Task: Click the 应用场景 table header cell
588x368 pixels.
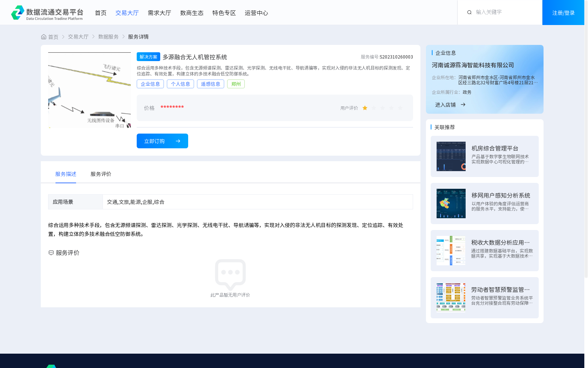Action: (x=75, y=202)
